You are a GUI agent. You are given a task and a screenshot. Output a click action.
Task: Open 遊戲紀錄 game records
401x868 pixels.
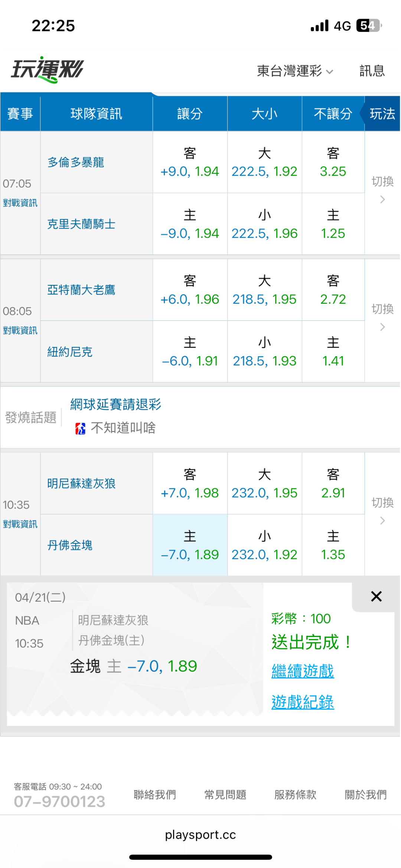[303, 702]
